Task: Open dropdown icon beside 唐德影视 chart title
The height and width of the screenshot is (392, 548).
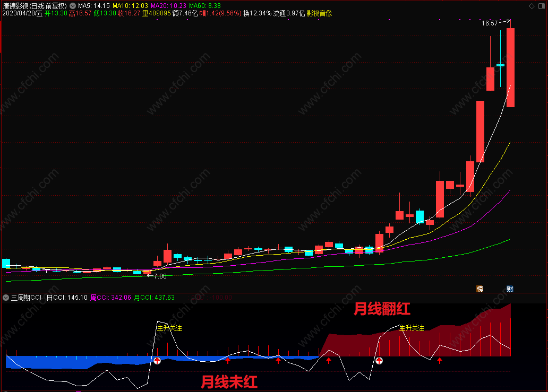Action: (x=73, y=6)
